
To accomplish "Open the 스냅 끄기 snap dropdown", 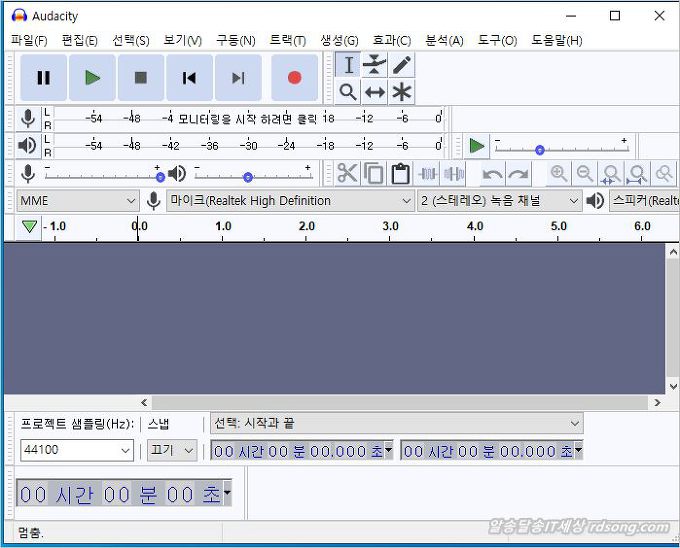I will point(172,450).
